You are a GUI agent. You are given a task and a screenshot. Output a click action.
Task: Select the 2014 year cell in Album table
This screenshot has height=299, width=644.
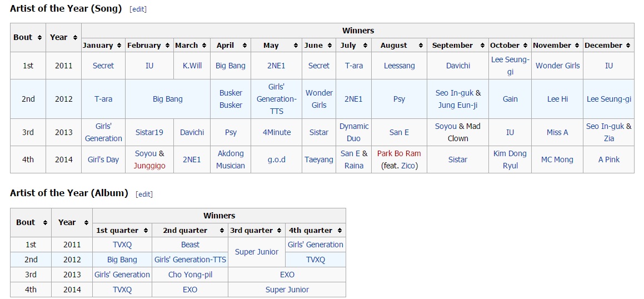point(72,290)
